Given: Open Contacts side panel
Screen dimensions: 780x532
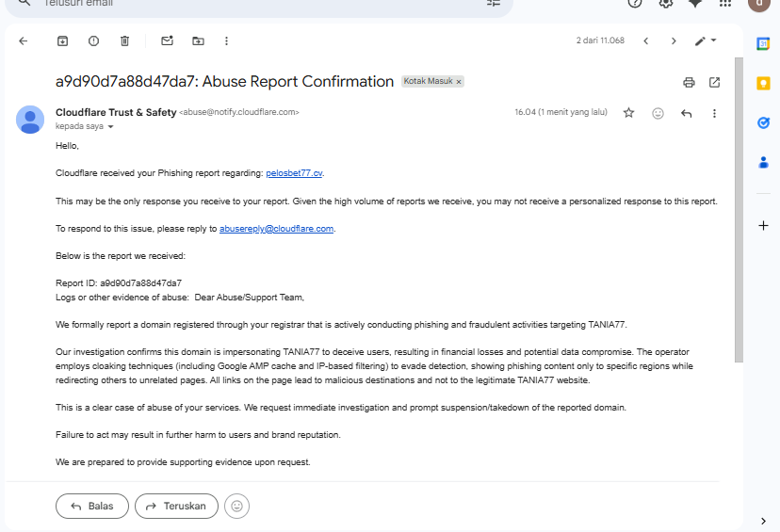Looking at the screenshot, I should point(763,162).
